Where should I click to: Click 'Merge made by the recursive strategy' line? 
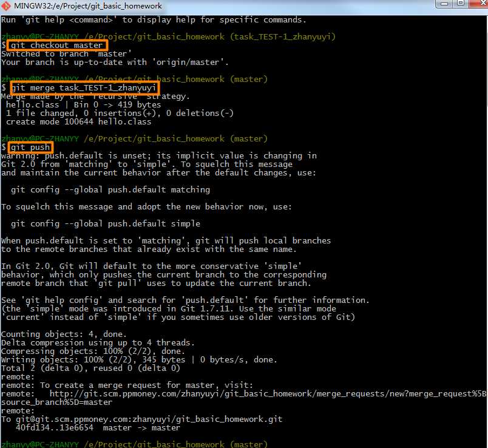point(95,97)
